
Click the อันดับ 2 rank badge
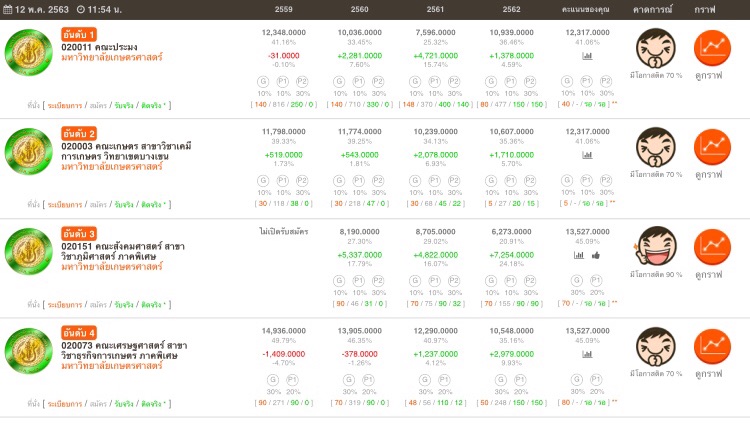pos(79,133)
